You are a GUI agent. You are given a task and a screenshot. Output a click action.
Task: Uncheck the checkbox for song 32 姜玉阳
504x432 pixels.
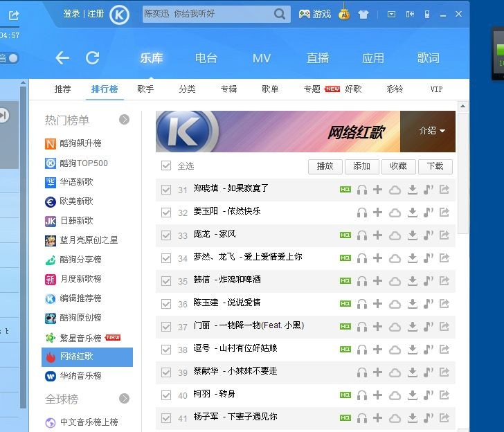pyautogui.click(x=165, y=212)
